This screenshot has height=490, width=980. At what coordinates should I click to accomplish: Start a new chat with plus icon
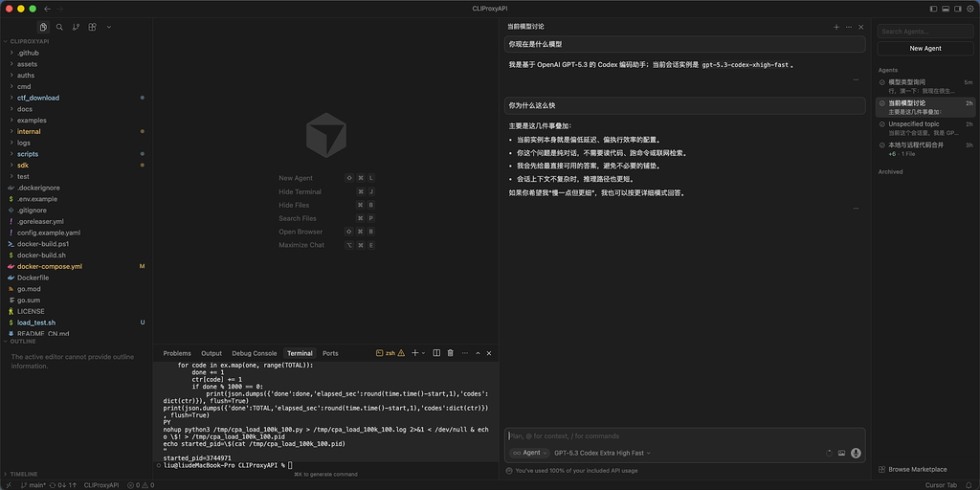pyautogui.click(x=836, y=27)
